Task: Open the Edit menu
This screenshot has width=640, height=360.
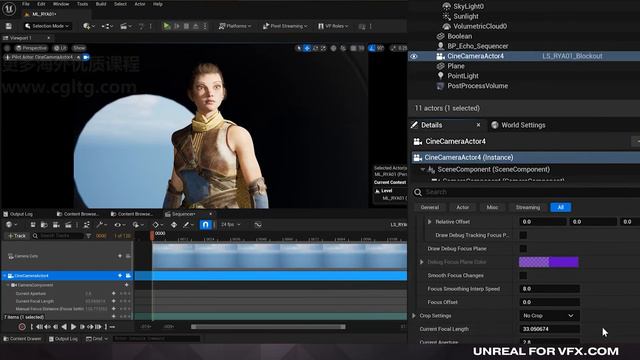Action: [x=41, y=4]
